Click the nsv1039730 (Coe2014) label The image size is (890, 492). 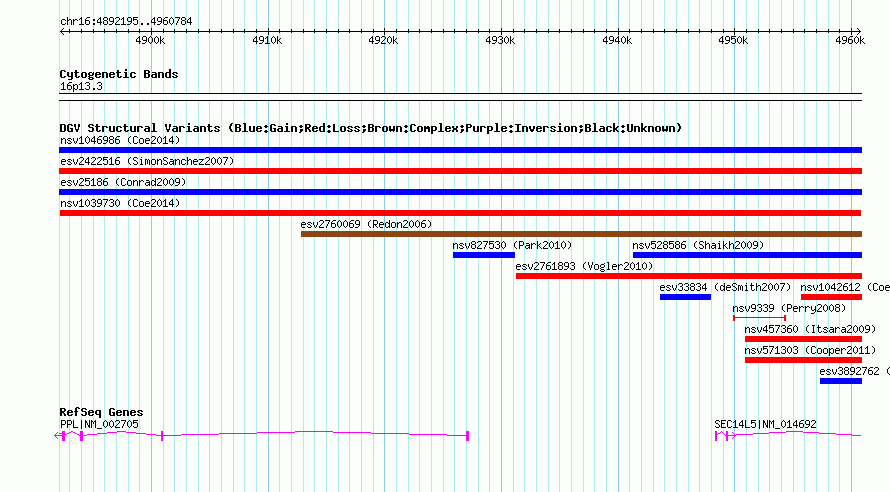[120, 203]
